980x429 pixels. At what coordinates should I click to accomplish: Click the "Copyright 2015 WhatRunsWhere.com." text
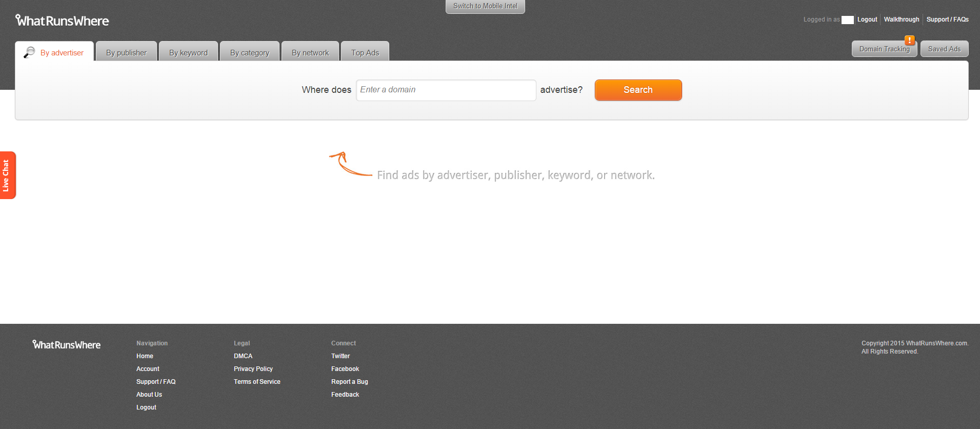[915, 343]
